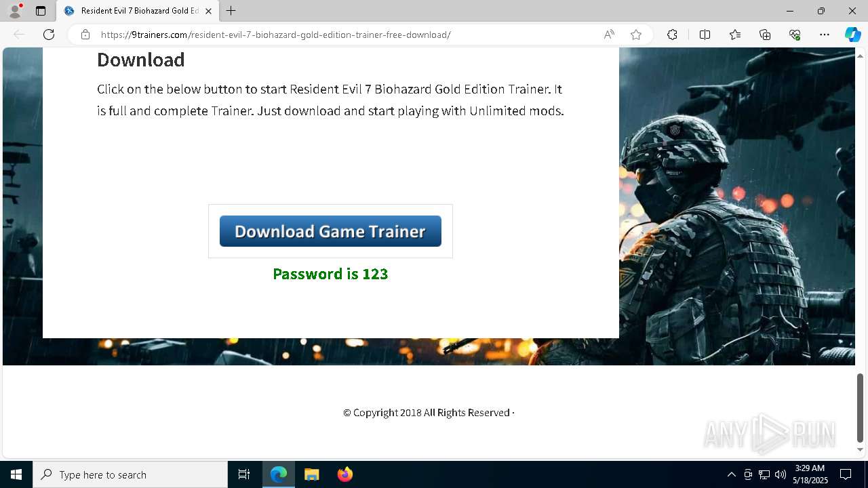The width and height of the screenshot is (868, 488).
Task: Open the Favorites list
Action: click(735, 35)
